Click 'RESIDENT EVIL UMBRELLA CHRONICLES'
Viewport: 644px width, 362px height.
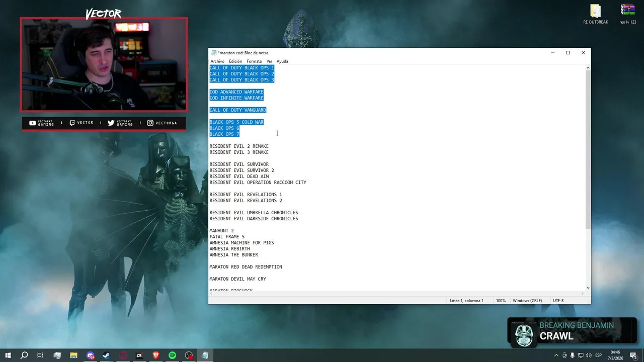pyautogui.click(x=254, y=213)
